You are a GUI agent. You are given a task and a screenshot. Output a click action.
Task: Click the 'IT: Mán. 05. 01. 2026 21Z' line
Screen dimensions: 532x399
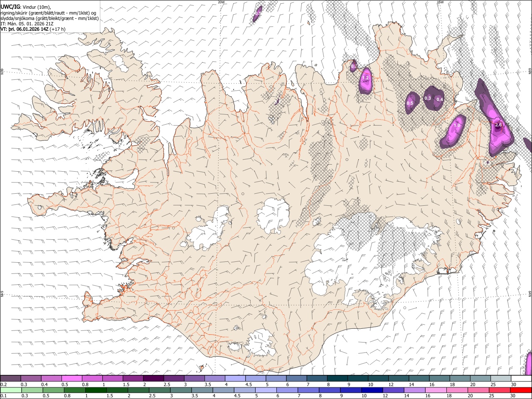[26, 24]
